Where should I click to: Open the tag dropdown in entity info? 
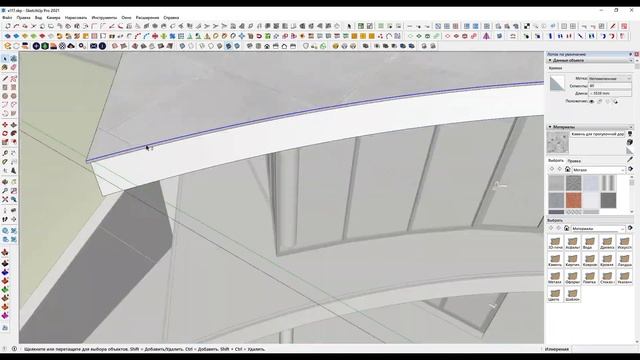point(610,78)
